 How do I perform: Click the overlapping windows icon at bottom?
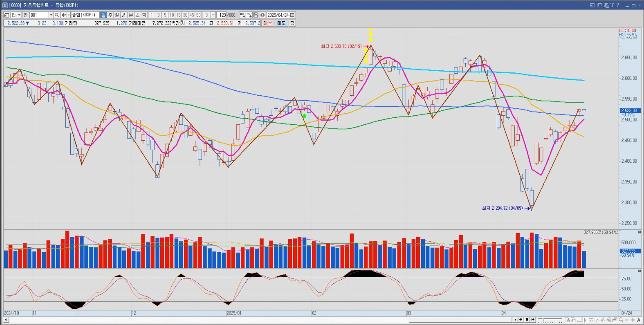[x=573, y=320]
